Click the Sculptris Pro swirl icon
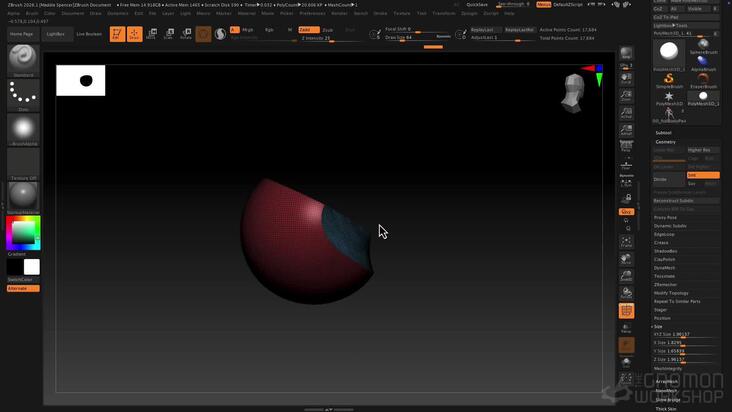Screen dimensions: 732x412 220,34
